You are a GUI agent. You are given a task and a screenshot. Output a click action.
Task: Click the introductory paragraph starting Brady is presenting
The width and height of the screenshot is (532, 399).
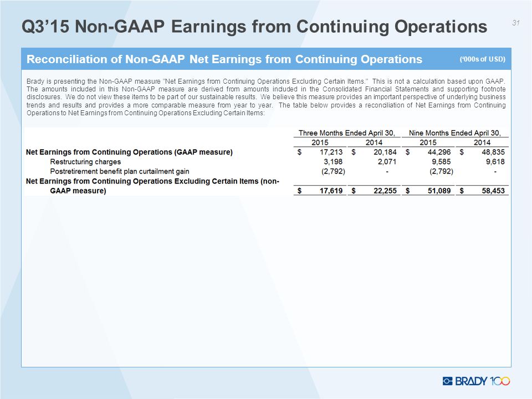(266, 97)
